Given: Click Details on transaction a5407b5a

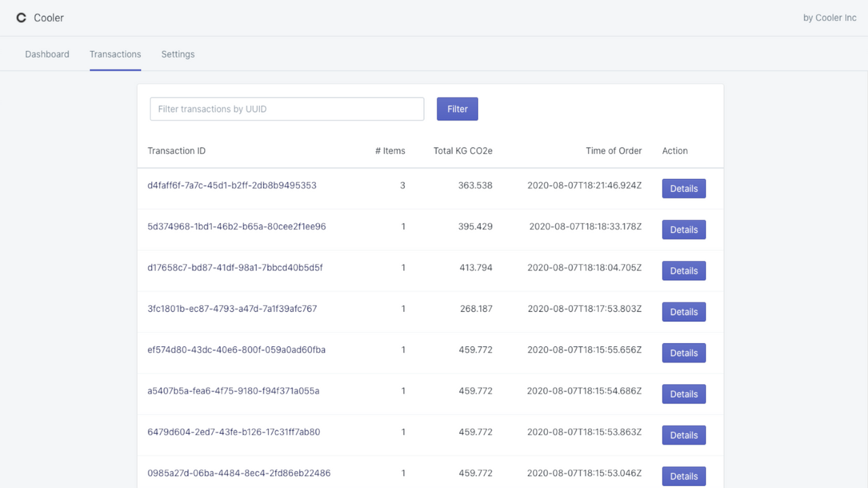Looking at the screenshot, I should pos(684,394).
